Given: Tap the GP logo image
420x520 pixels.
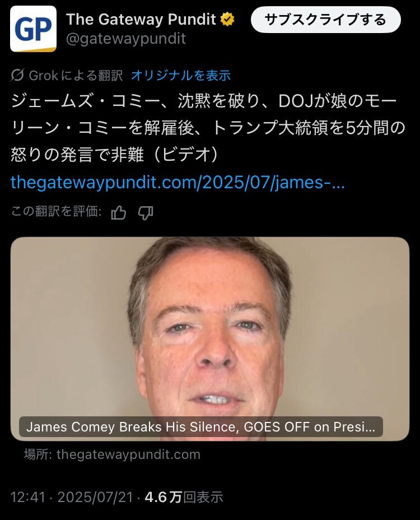Looking at the screenshot, I should pos(33,29).
